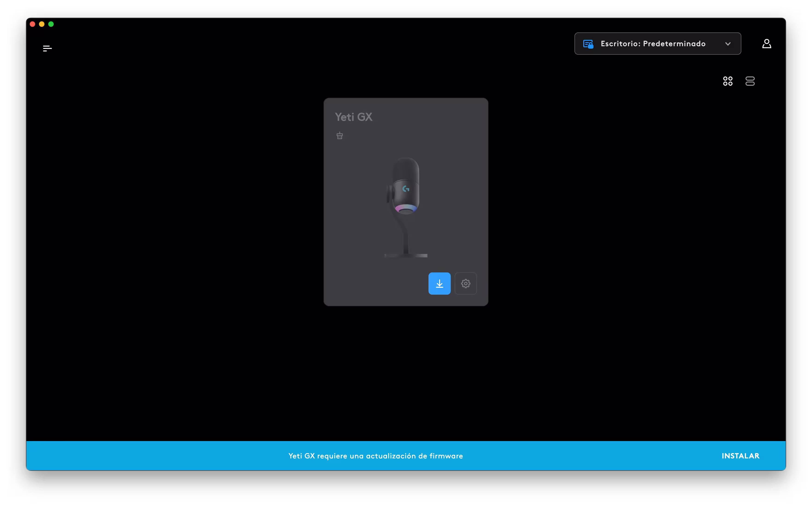
Task: Select the Yeti GX microphone image
Action: 406,207
